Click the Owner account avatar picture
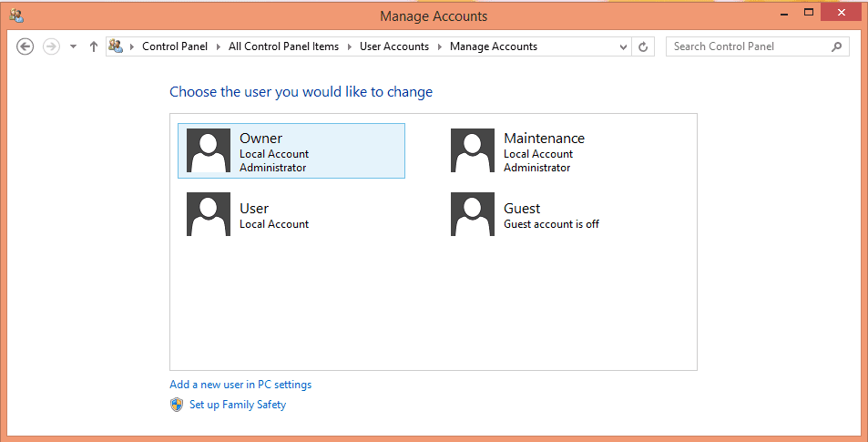The width and height of the screenshot is (868, 442). [x=209, y=150]
